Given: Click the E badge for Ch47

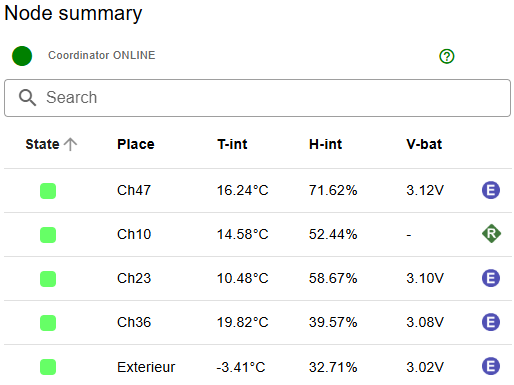Looking at the screenshot, I should coord(491,190).
